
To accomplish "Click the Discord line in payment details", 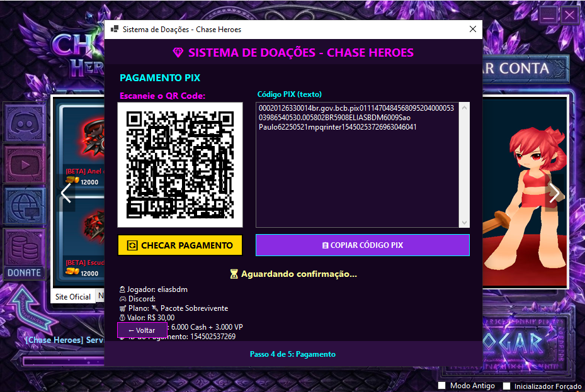I will (137, 299).
